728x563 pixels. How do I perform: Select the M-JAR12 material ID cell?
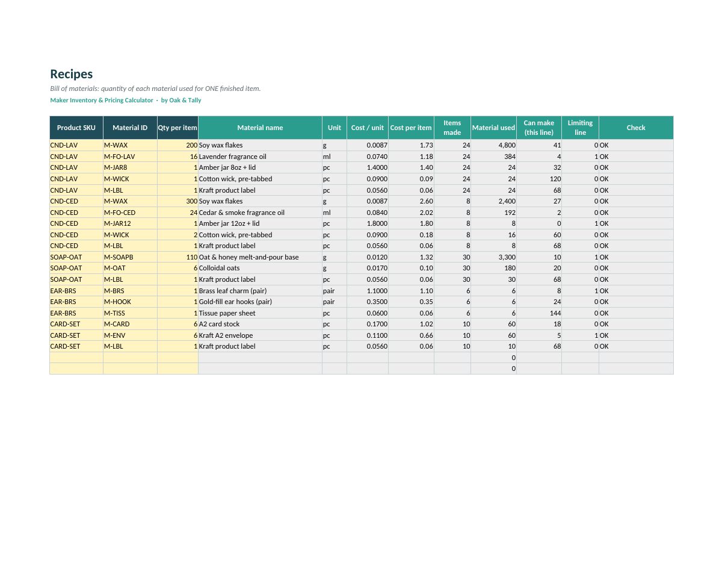(x=130, y=223)
